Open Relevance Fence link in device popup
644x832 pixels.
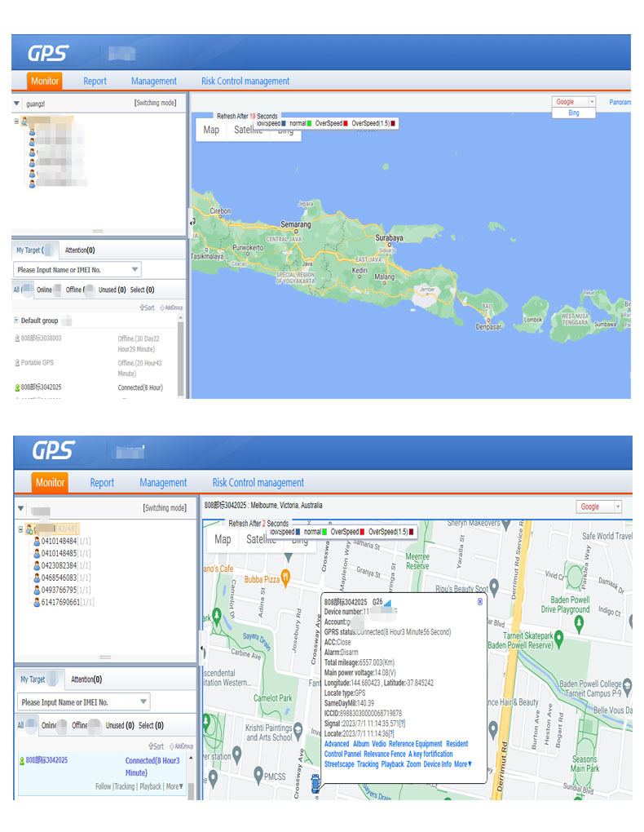pos(385,754)
